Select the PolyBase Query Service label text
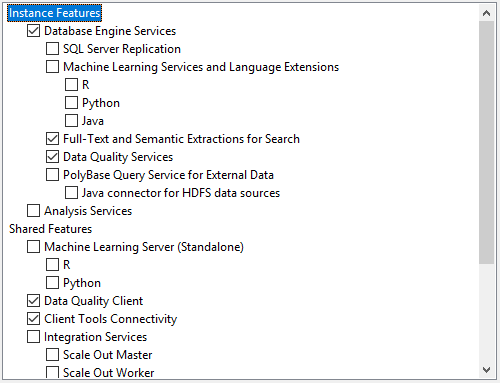Screen dimensions: 500x383 pyautogui.click(x=168, y=175)
